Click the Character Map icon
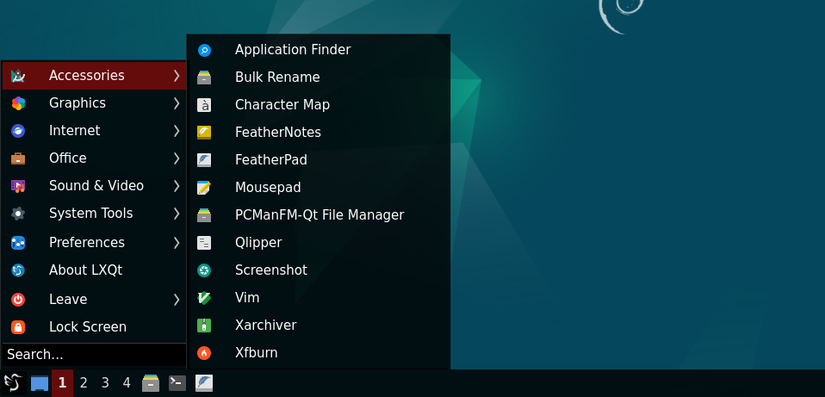Viewport: 825px width, 397px height. (x=204, y=105)
